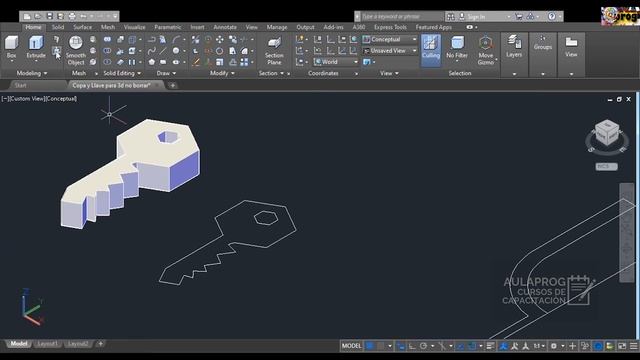The height and width of the screenshot is (360, 640).
Task: Click the New drawing icon in quick access toolbar
Action: [x=27, y=16]
